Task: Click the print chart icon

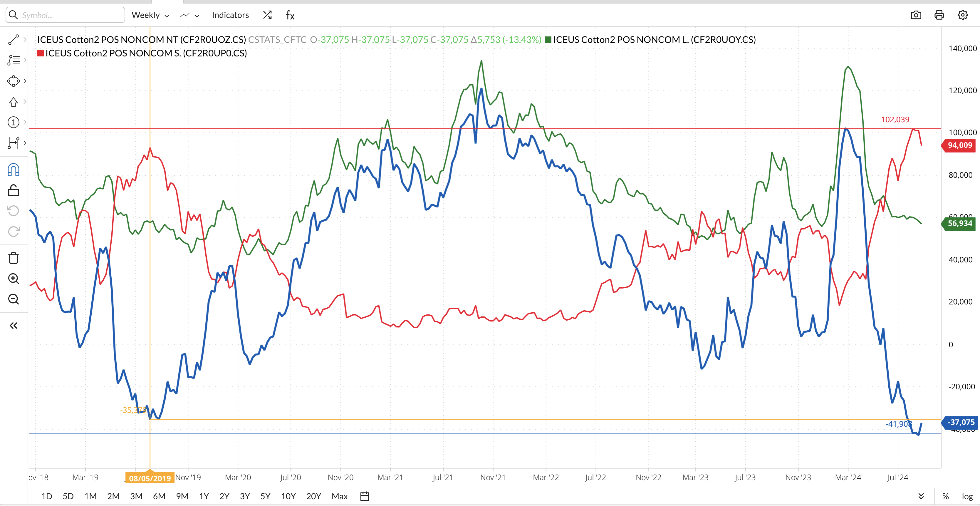Action: [x=939, y=15]
